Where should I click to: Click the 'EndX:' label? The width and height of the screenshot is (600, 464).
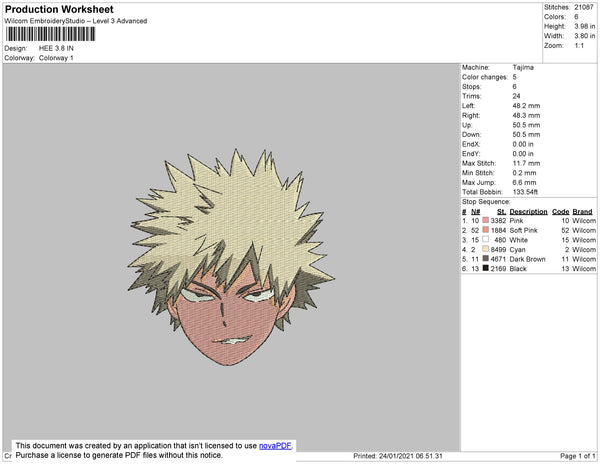[x=471, y=144]
